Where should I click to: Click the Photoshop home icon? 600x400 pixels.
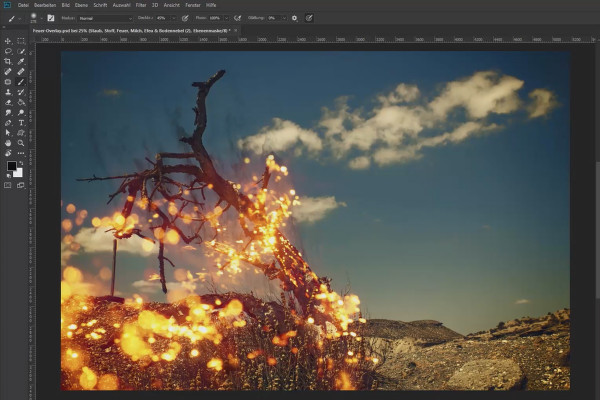tap(7, 5)
